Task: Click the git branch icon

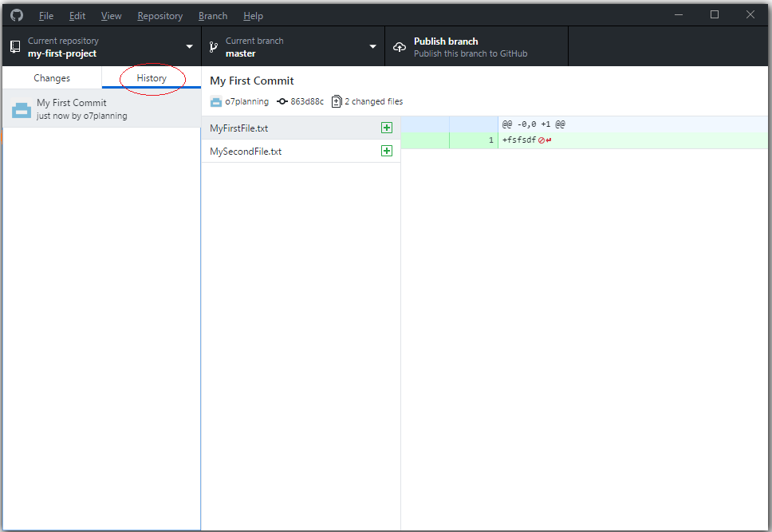Action: [213, 47]
